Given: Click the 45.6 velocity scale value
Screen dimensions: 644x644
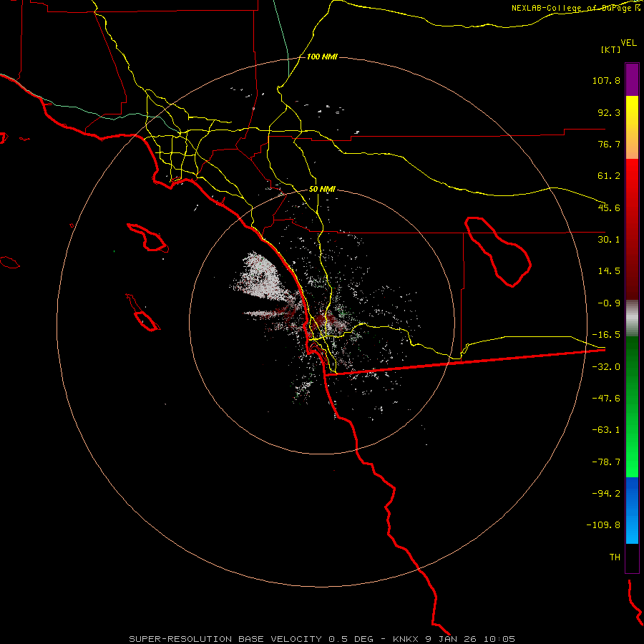Looking at the screenshot, I should click(x=609, y=208).
